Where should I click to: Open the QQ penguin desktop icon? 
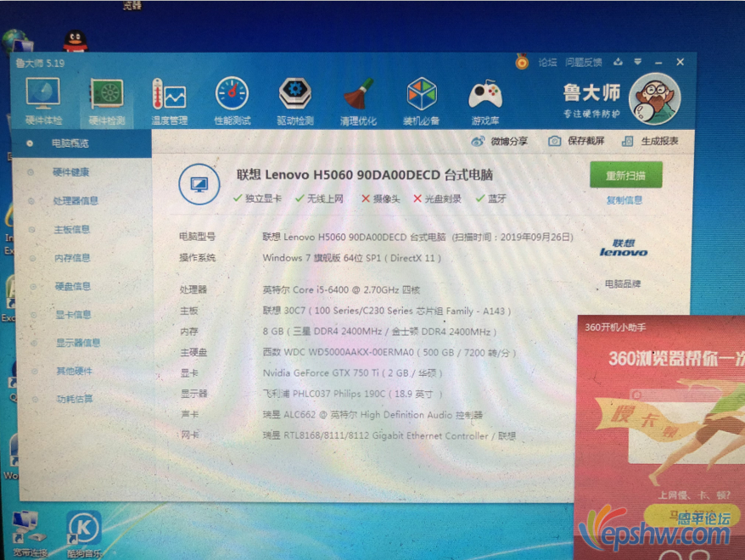point(75,41)
